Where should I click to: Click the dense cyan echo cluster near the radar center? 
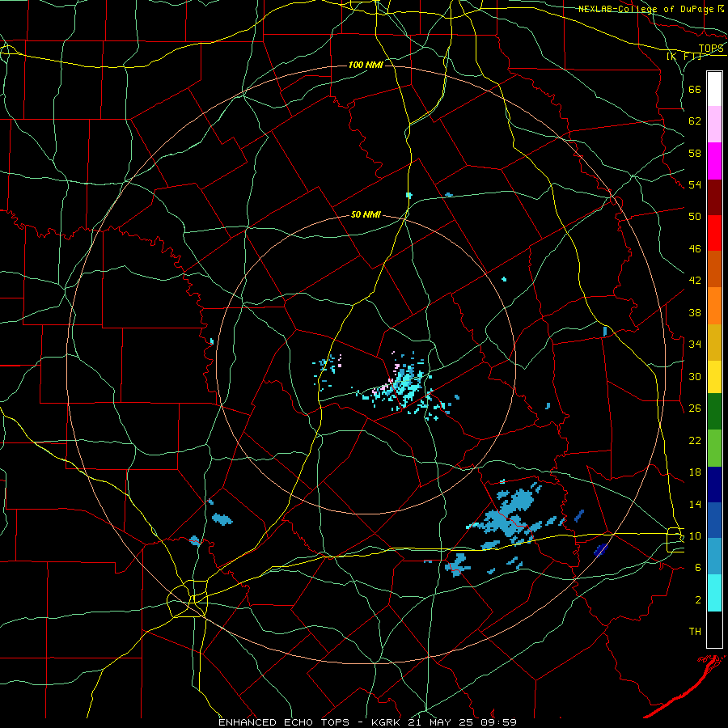pyautogui.click(x=405, y=382)
